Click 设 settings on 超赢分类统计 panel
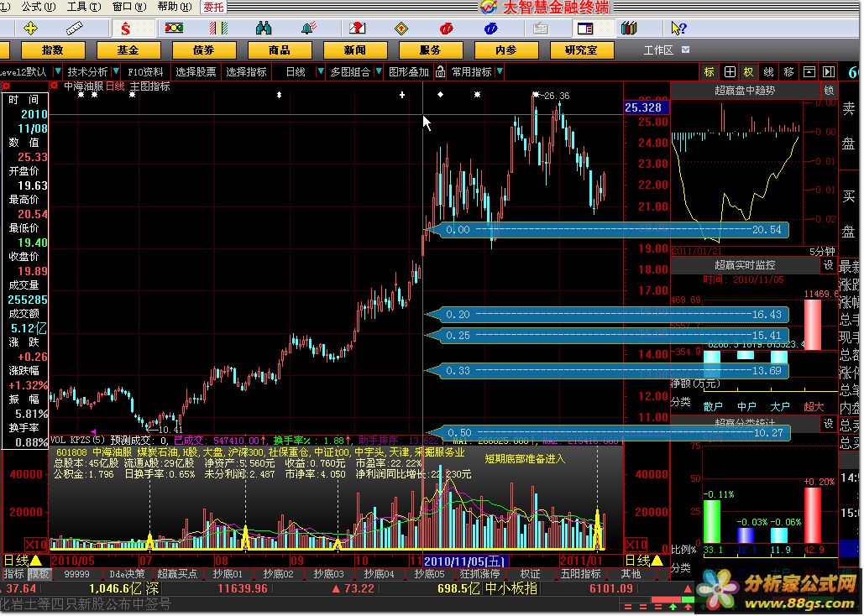Image resolution: width=864 pixels, height=616 pixels. 828,423
